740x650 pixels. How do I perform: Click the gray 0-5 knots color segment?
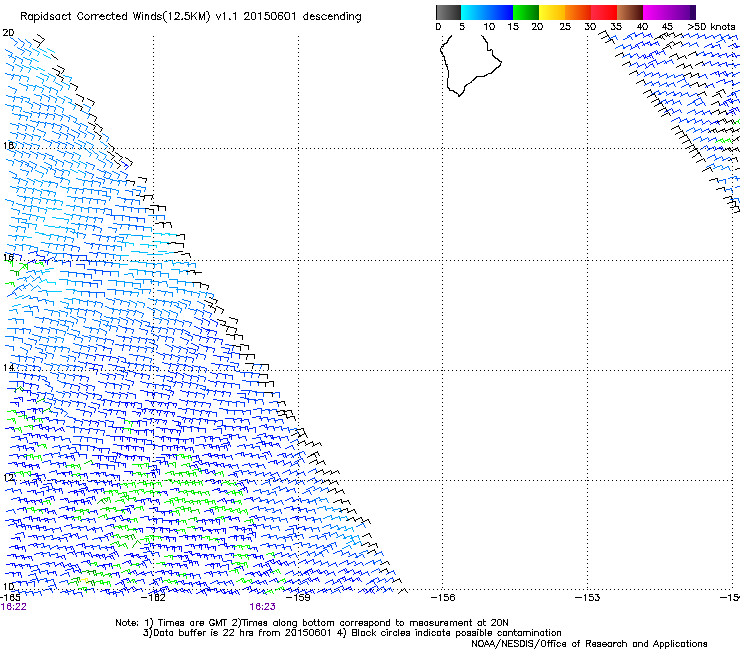(448, 12)
